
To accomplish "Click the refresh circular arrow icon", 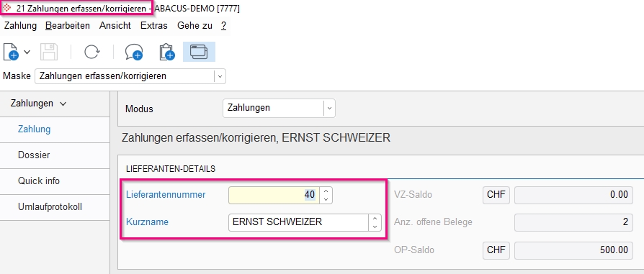I will click(x=92, y=52).
